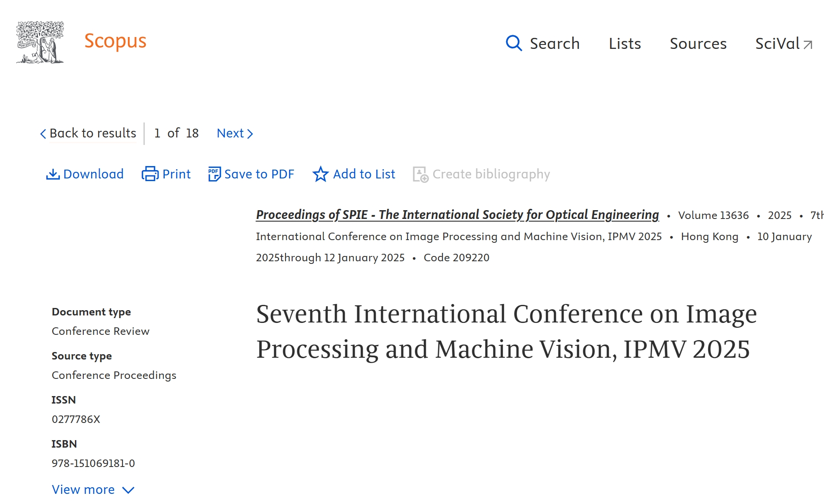The width and height of the screenshot is (824, 504).
Task: Click the Print text label
Action: [176, 174]
